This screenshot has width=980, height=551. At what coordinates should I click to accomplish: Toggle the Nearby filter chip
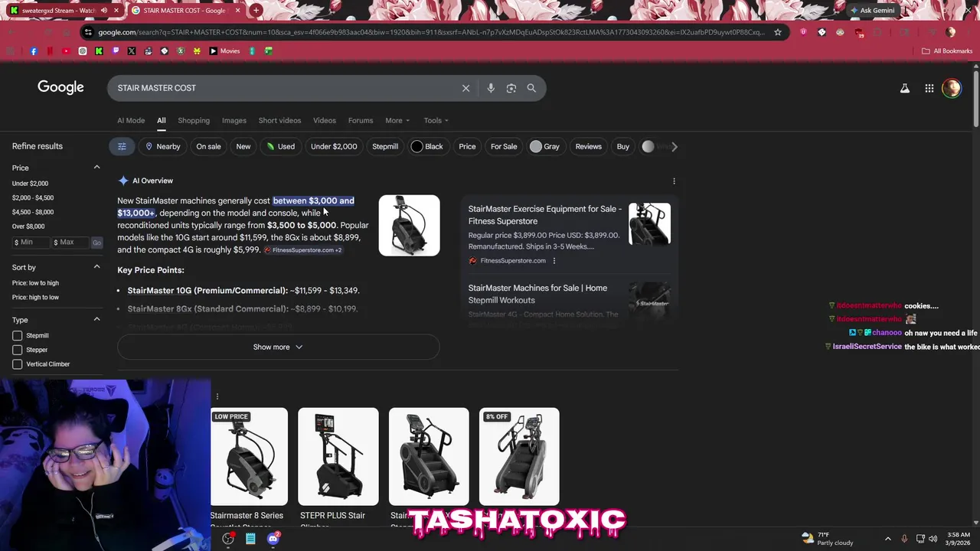[163, 147]
